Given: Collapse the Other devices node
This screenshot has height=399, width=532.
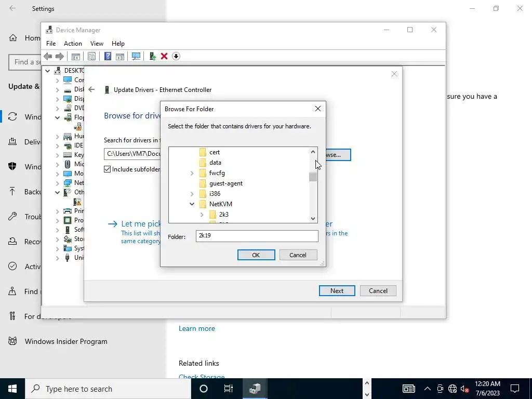Looking at the screenshot, I should pyautogui.click(x=57, y=192).
